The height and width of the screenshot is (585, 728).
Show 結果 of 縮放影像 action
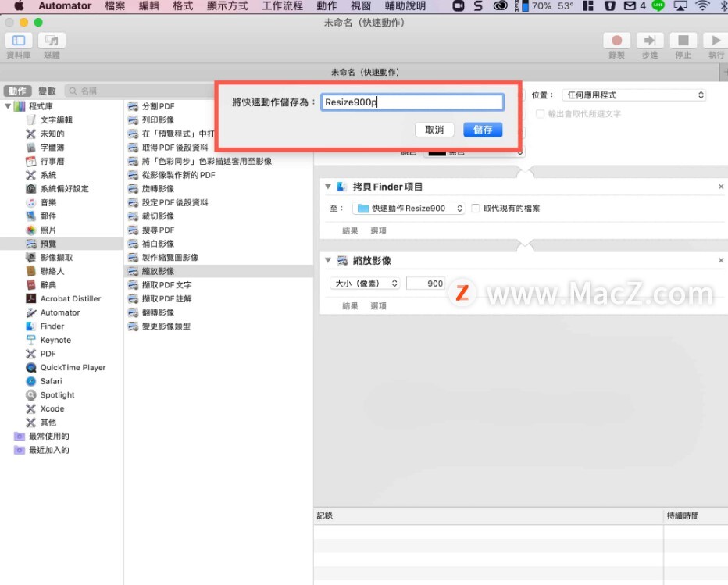350,306
